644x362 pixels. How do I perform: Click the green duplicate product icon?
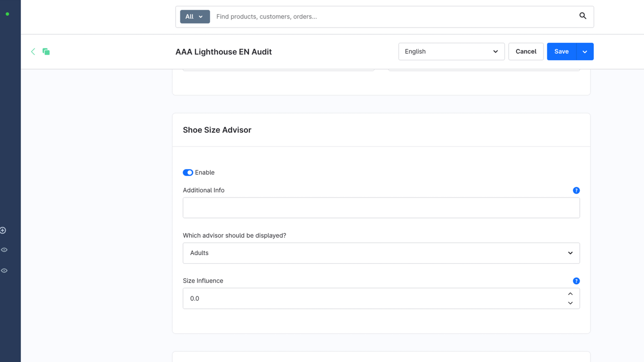[46, 52]
